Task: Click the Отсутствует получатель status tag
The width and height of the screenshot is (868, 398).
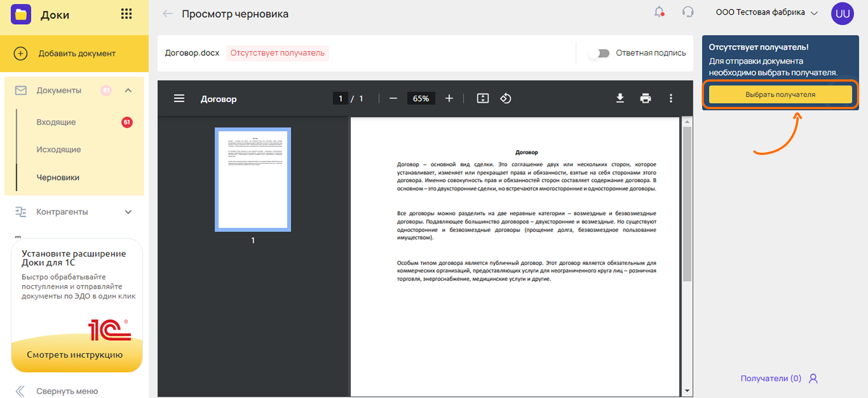Action: 278,53
